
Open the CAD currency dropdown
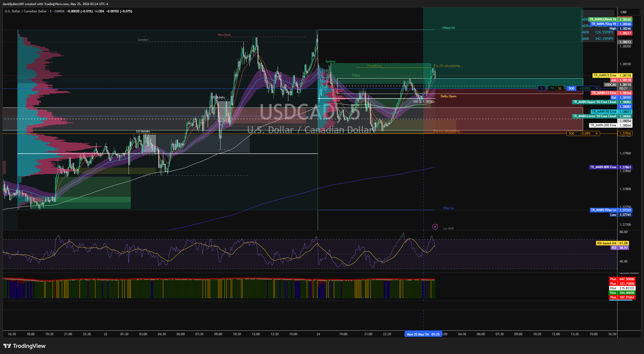pos(629,12)
